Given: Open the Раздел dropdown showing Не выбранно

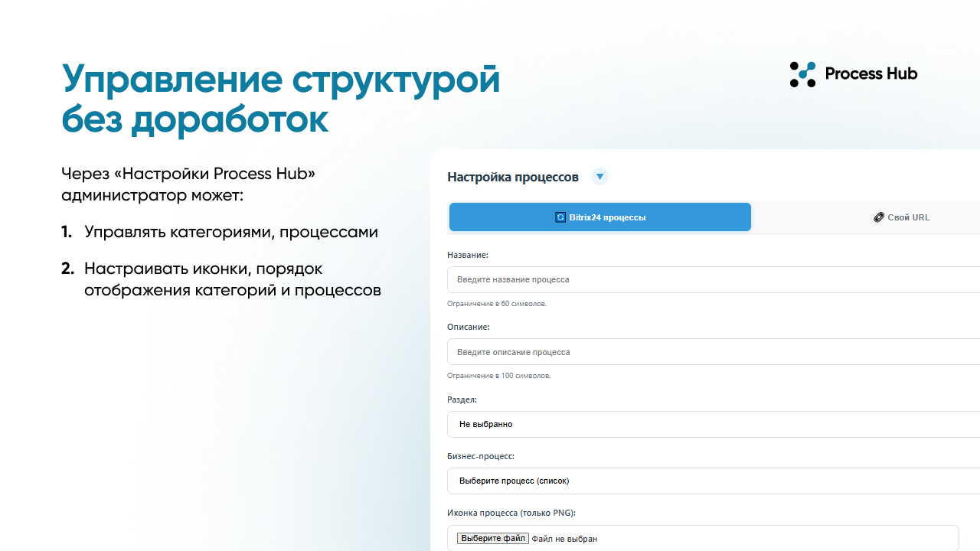Looking at the screenshot, I should point(714,424).
